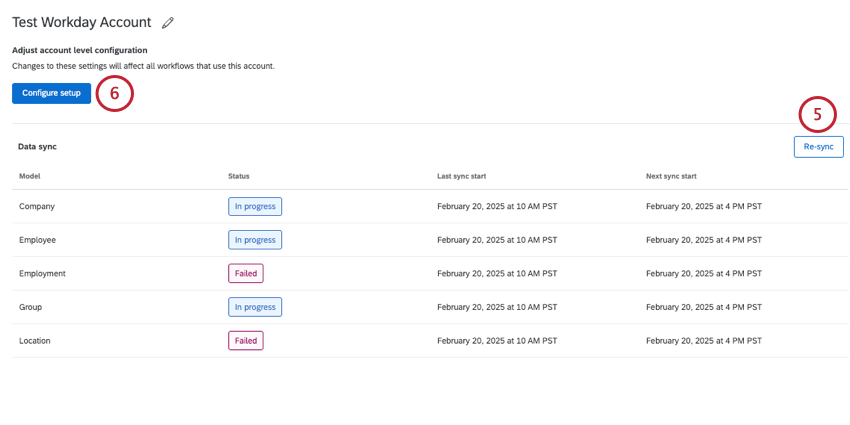The image size is (850, 425).
Task: Click the Company row next sync time
Action: pyautogui.click(x=704, y=206)
